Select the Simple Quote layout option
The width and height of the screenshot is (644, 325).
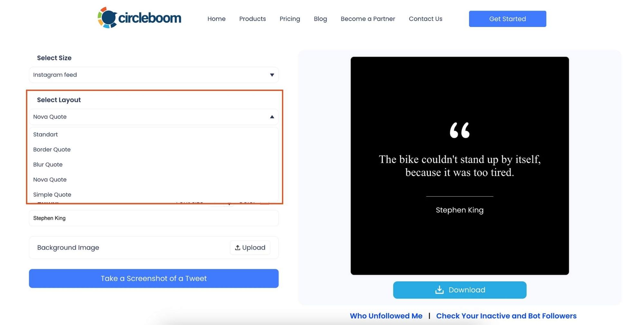(x=52, y=194)
